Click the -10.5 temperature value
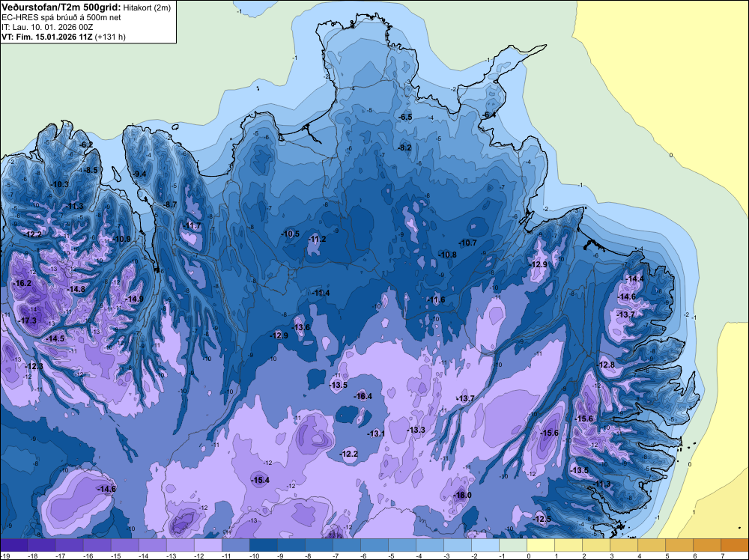 pos(291,234)
